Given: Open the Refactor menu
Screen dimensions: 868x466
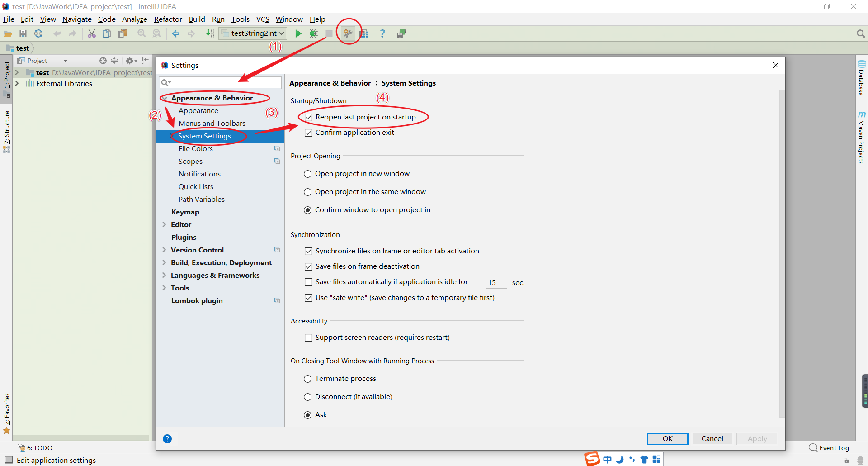Looking at the screenshot, I should click(168, 19).
